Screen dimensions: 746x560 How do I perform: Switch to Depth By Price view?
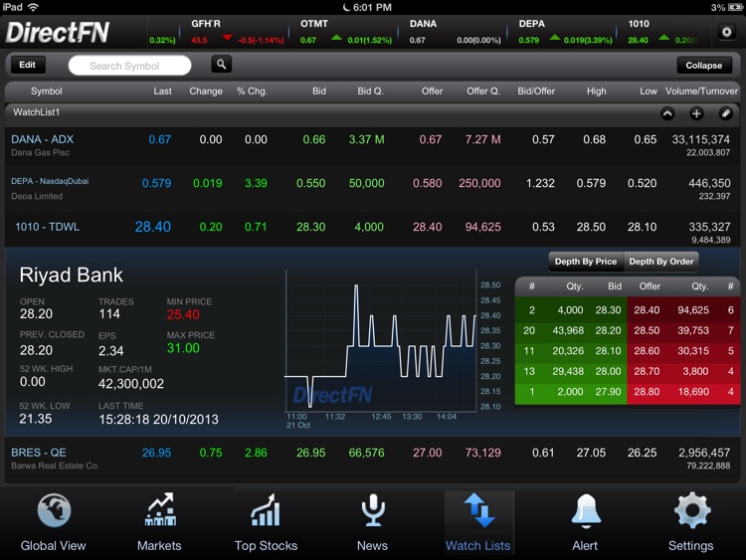click(x=585, y=262)
